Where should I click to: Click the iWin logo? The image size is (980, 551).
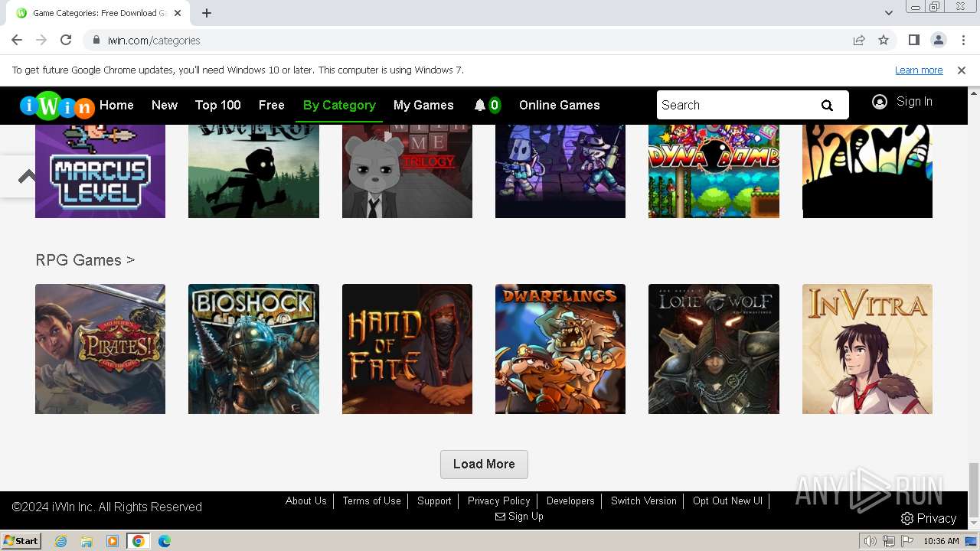point(57,106)
